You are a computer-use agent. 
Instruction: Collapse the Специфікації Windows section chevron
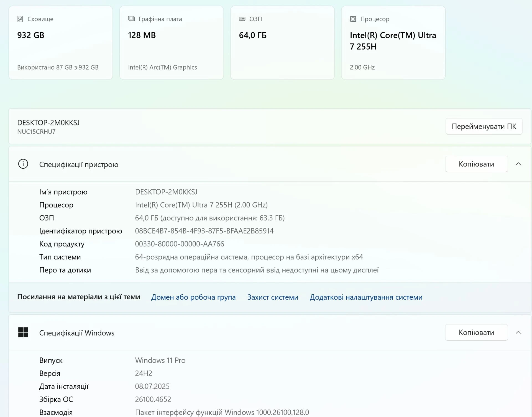pyautogui.click(x=518, y=332)
